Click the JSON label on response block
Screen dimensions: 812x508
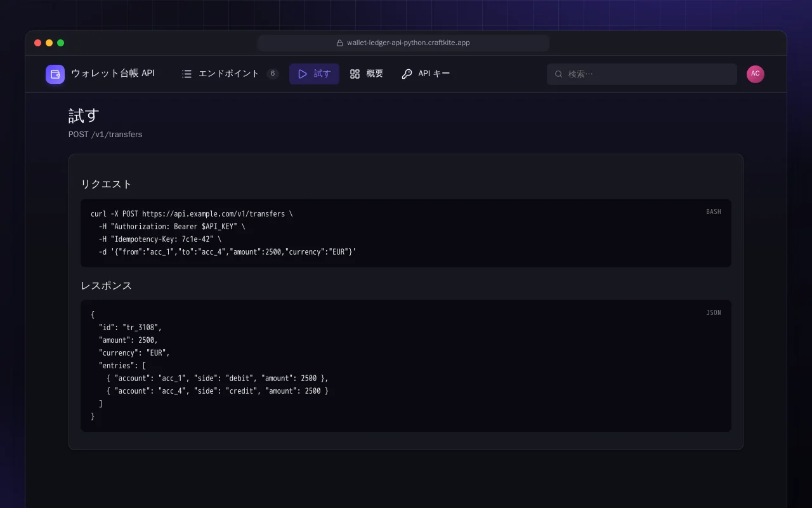[714, 313]
